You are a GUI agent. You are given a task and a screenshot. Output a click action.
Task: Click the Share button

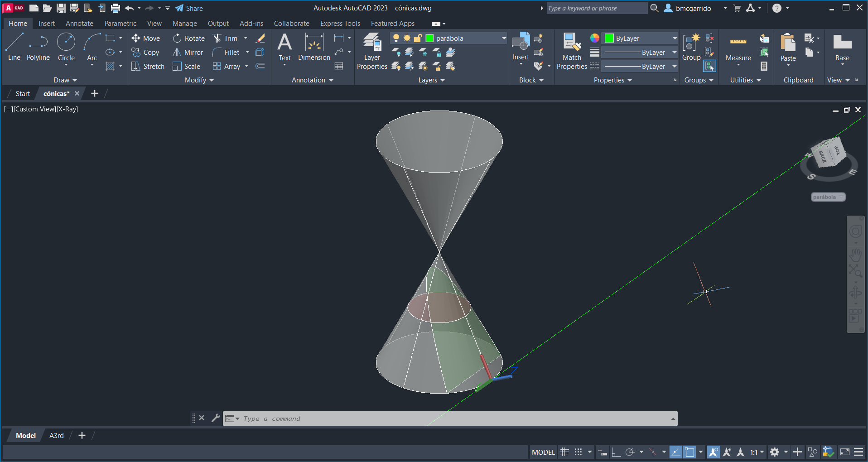189,8
